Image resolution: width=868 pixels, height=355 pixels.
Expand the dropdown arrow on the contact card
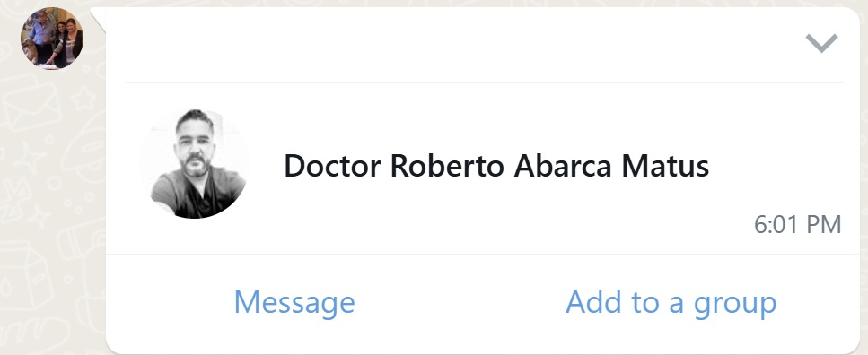point(821,43)
